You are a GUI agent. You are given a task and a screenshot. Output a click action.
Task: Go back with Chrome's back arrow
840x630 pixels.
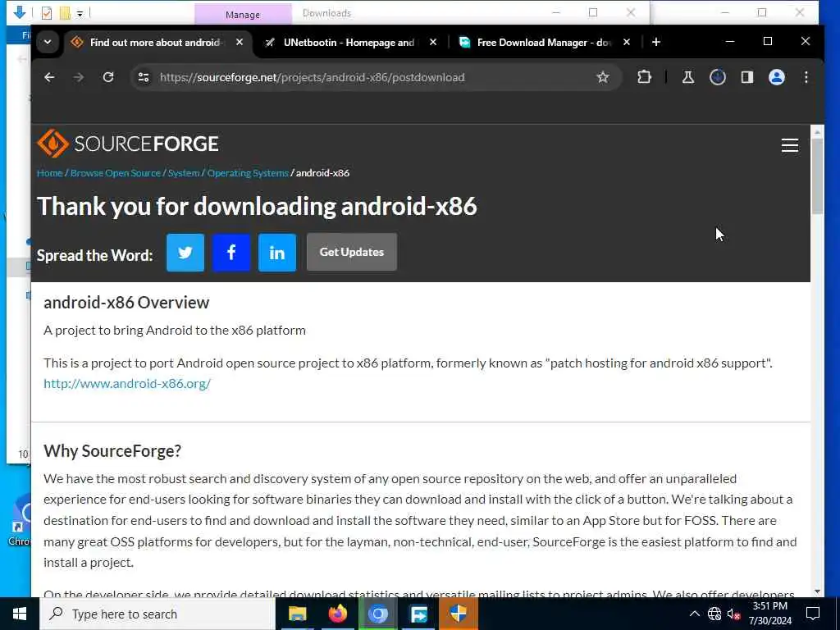[x=49, y=78]
